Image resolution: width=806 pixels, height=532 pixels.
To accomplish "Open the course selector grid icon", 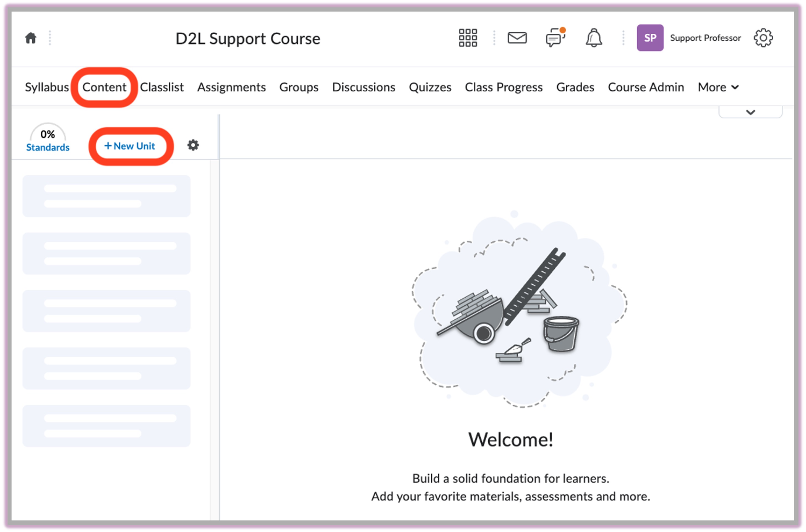I will point(468,38).
